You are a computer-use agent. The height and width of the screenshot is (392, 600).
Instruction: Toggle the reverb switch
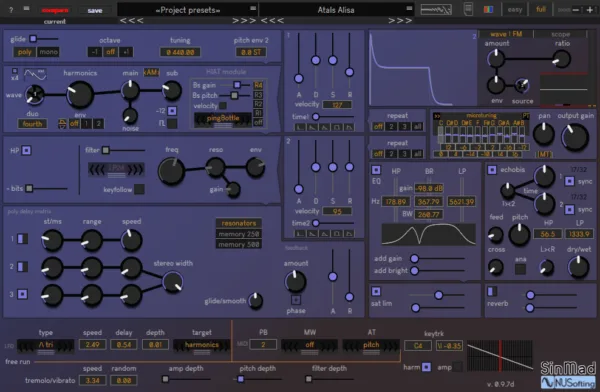click(492, 292)
